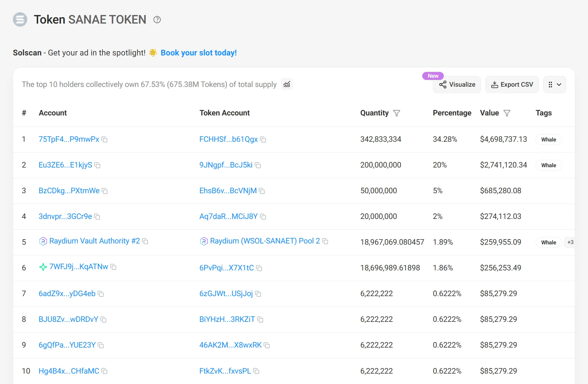Open Raydium Vault Authority #2 account
588x384 pixels.
pyautogui.click(x=94, y=241)
